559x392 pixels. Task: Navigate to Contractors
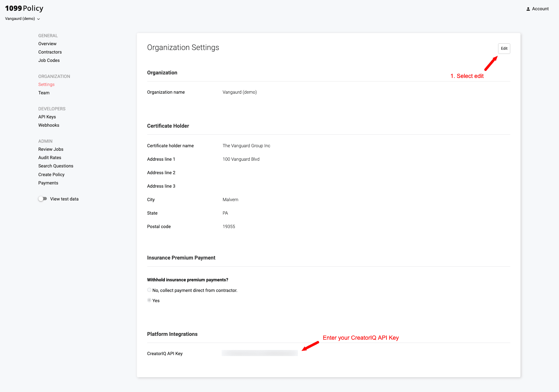pos(50,52)
